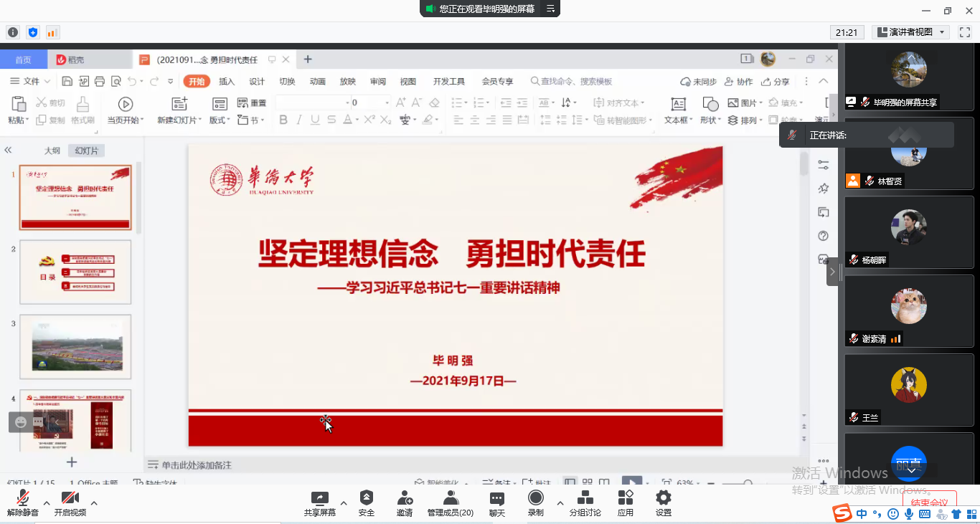Open the Security (安全) icon

click(x=367, y=503)
